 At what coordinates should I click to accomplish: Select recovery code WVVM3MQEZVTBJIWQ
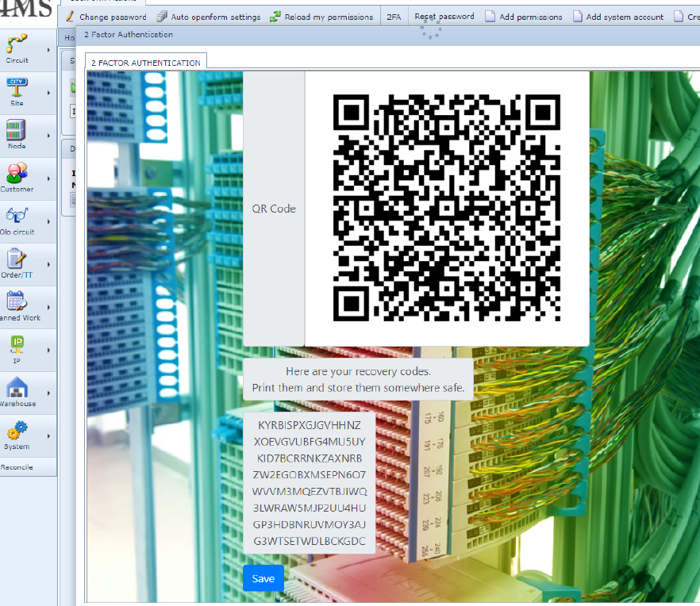310,491
